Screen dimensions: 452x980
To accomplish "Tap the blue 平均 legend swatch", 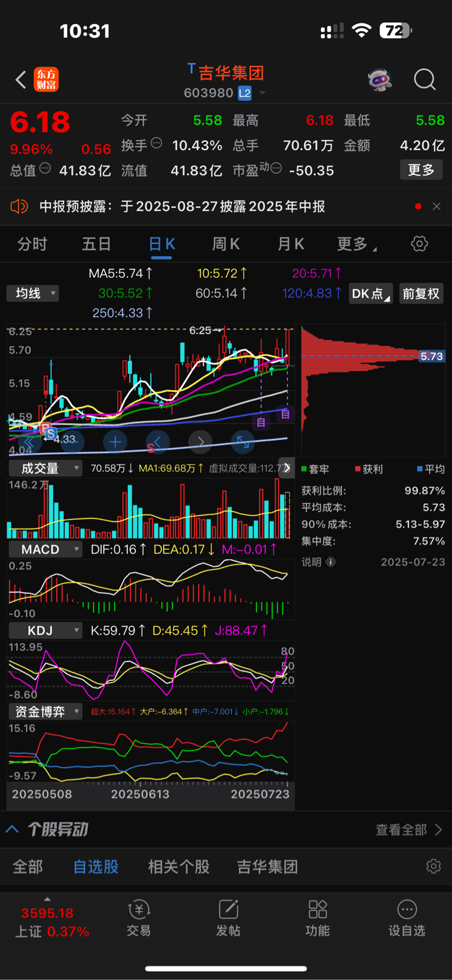I will [x=420, y=469].
